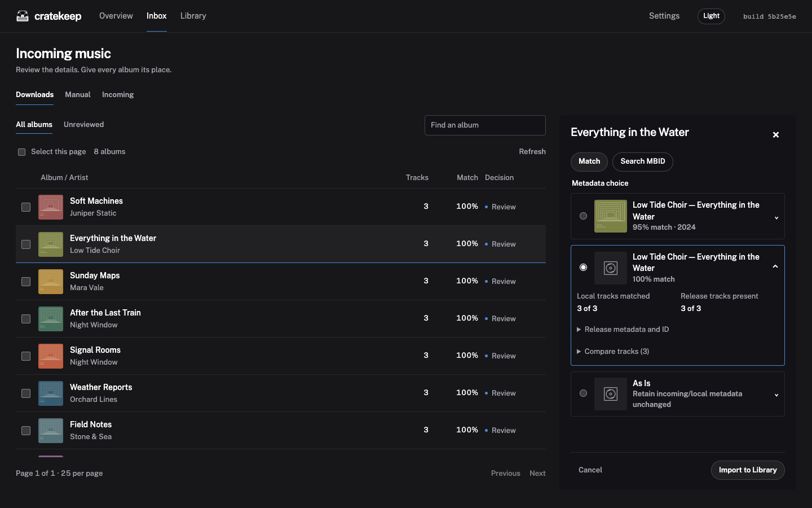Click the cratekeep logo icon
The height and width of the screenshot is (508, 812).
(23, 16)
